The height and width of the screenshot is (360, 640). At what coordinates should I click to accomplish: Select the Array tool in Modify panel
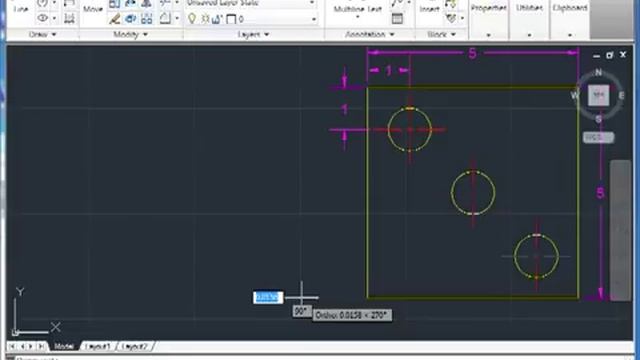click(x=147, y=18)
